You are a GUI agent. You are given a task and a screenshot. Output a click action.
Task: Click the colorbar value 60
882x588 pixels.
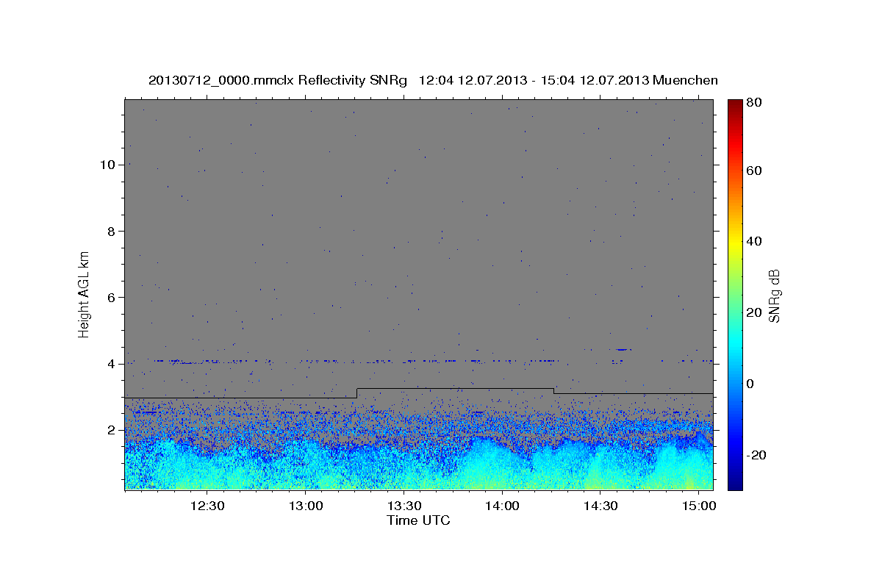(x=755, y=171)
